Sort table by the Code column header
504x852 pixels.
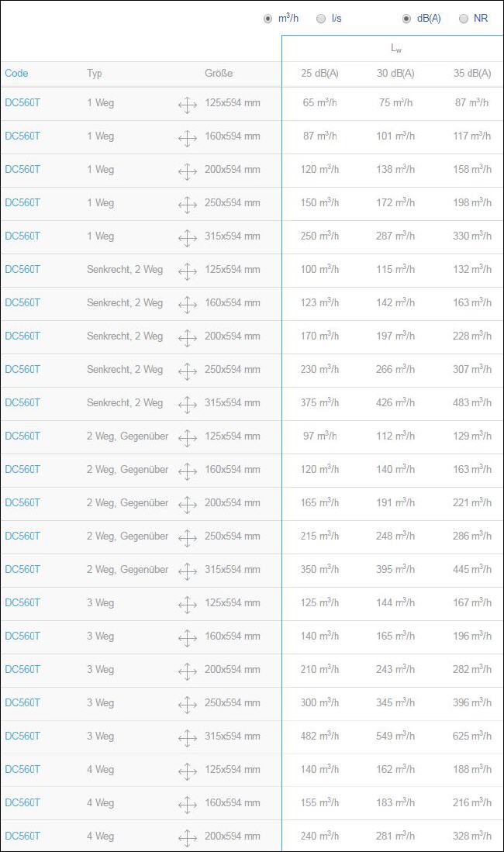click(16, 74)
